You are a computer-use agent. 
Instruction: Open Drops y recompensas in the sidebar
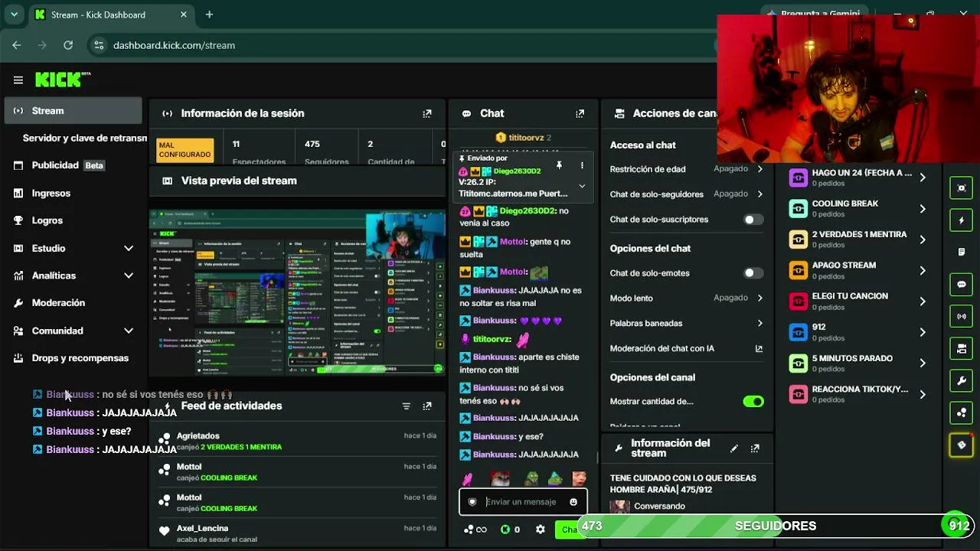pyautogui.click(x=73, y=358)
